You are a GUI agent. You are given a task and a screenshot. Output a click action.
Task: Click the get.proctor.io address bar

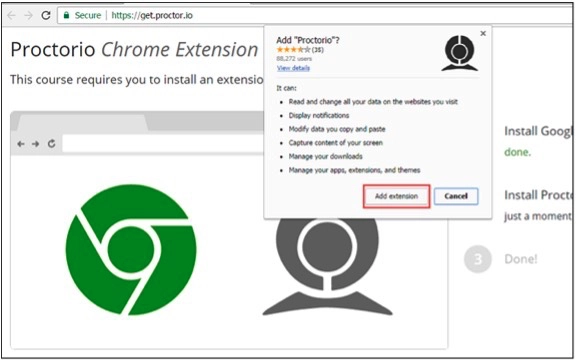[x=316, y=15]
